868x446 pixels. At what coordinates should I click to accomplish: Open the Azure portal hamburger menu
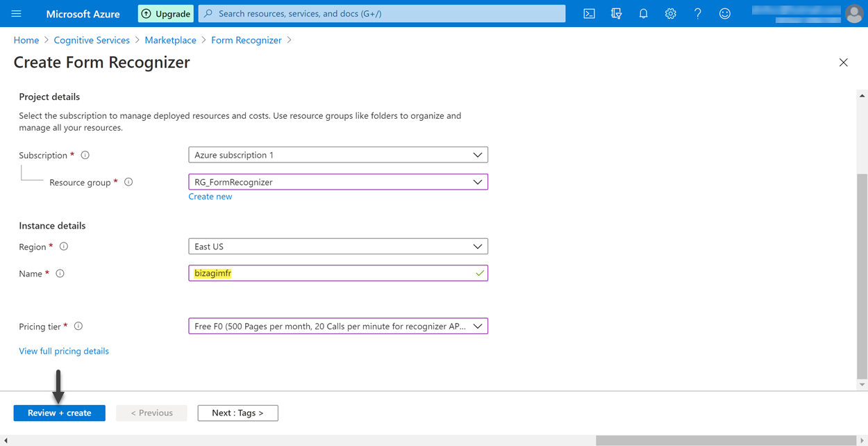click(17, 14)
